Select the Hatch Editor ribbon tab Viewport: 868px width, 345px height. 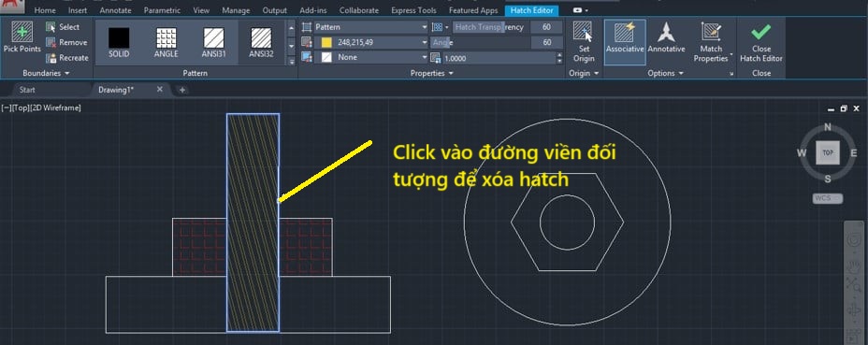pyautogui.click(x=532, y=10)
